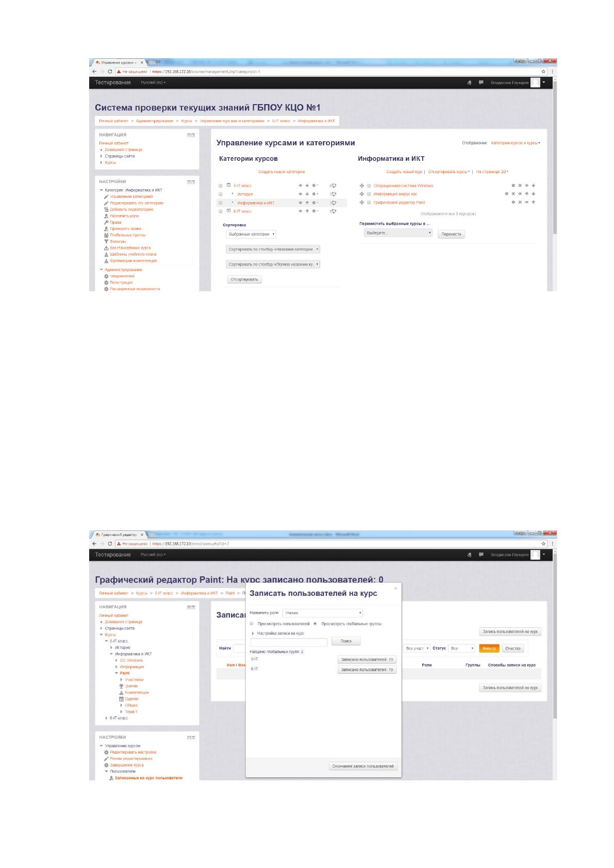The height and width of the screenshot is (868, 614).
Task: Click the gear edit icon for Графический редактор Paint
Action: (513, 202)
